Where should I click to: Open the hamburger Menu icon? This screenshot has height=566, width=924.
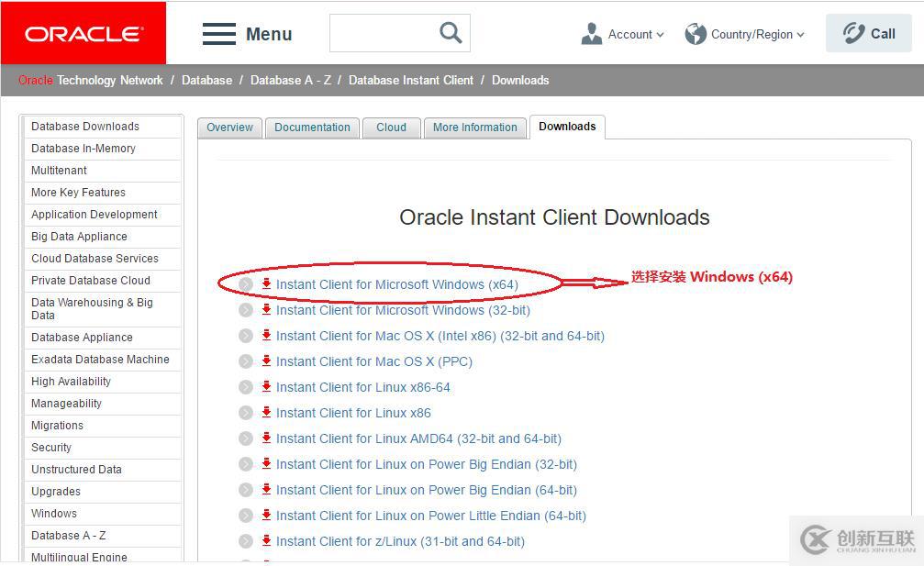click(x=219, y=34)
